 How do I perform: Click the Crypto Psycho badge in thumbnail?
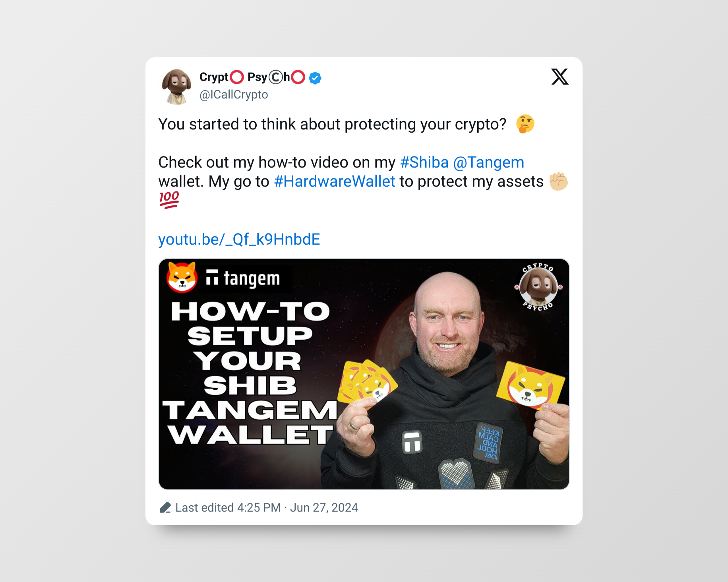(538, 287)
